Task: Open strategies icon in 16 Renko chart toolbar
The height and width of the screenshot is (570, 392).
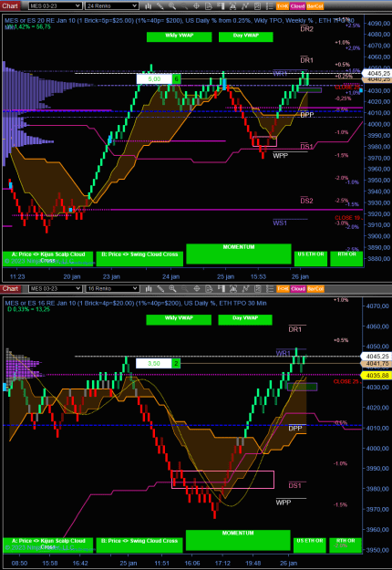Action: 245,288
